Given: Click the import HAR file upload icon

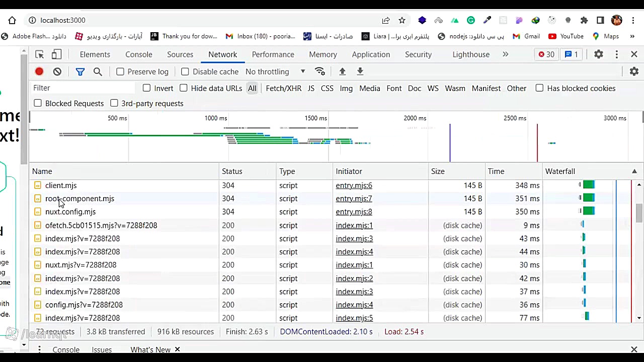Looking at the screenshot, I should click(x=342, y=71).
